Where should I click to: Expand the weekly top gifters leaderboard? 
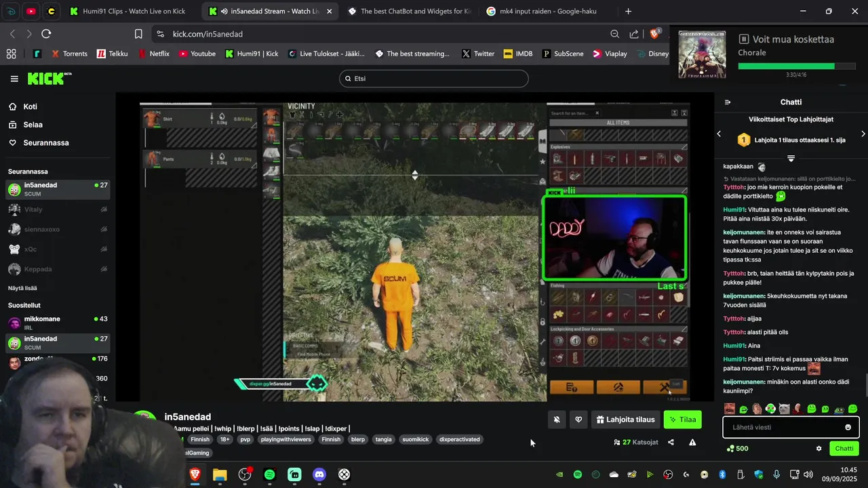coord(791,158)
